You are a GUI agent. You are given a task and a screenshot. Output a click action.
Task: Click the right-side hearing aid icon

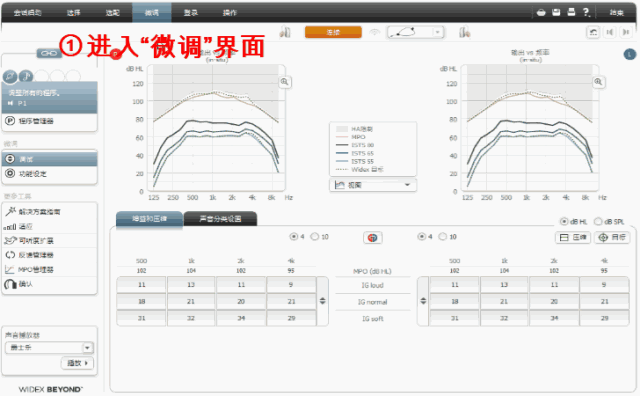(x=464, y=32)
